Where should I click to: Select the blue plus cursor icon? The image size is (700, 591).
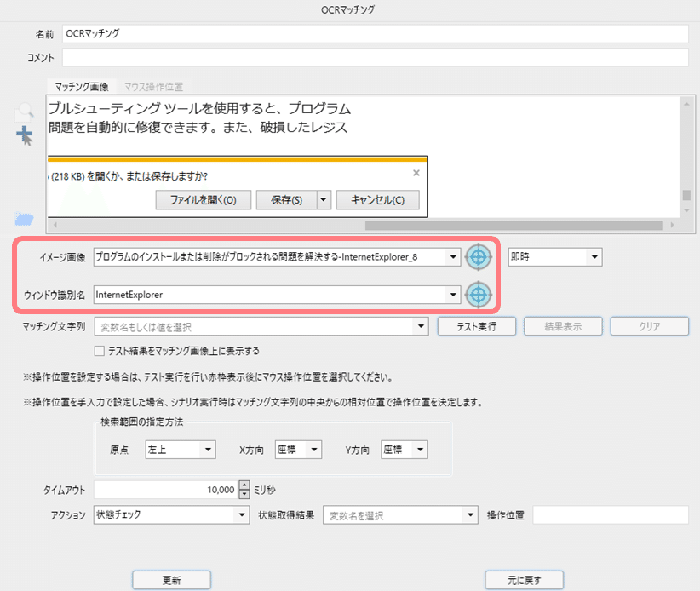(25, 135)
